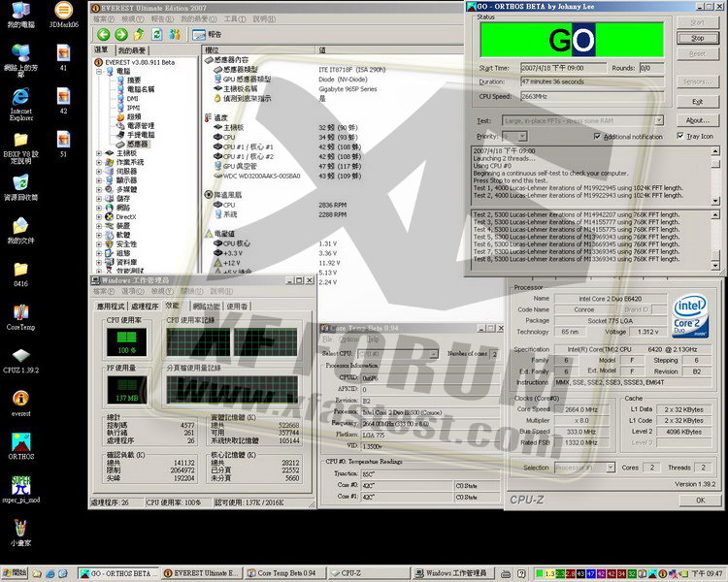Open the Core Temp Select CPU dropdown
Viewport: 728px width, 582px height.
pyautogui.click(x=433, y=354)
